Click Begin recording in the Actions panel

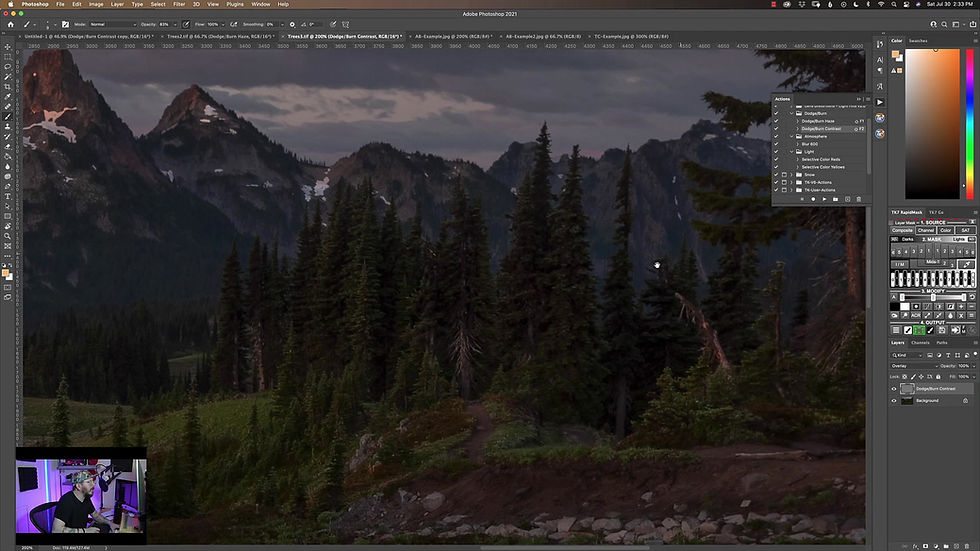813,199
